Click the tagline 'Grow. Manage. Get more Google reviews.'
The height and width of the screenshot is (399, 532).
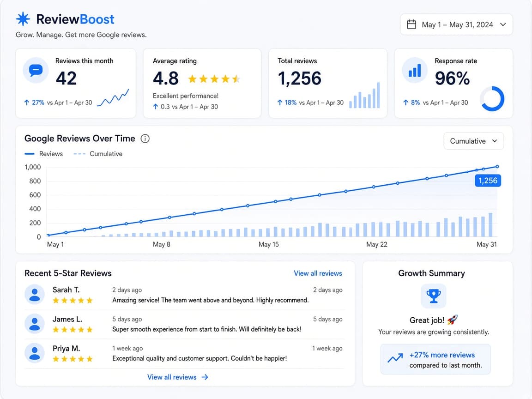click(81, 35)
